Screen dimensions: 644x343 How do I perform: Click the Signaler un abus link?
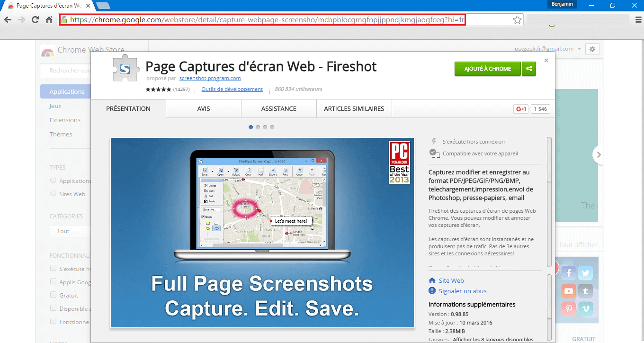463,291
